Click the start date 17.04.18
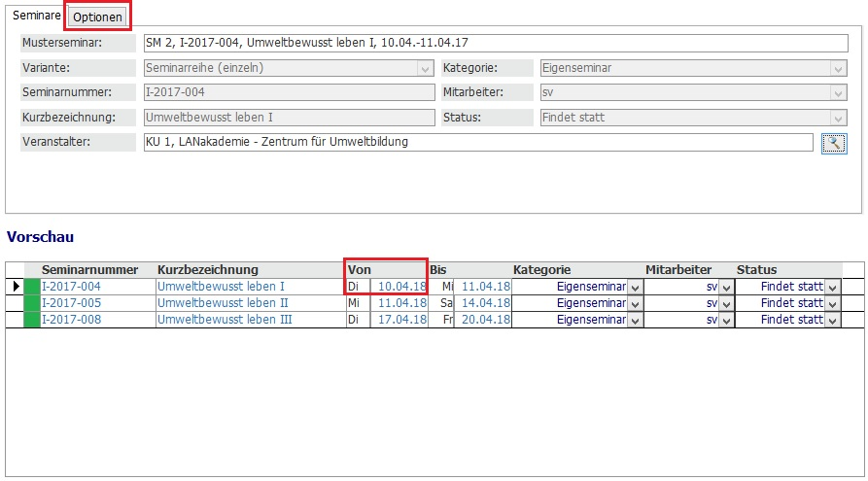Viewport: 868px width, 481px height. (401, 320)
